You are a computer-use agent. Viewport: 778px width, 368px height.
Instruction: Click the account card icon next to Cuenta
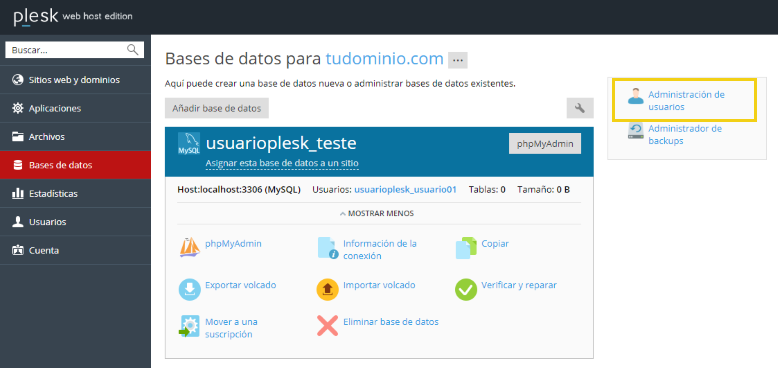tap(18, 250)
